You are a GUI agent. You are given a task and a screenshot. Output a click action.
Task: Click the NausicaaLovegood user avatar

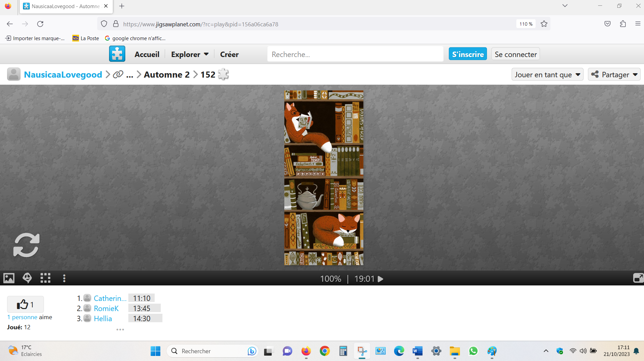[x=14, y=74]
